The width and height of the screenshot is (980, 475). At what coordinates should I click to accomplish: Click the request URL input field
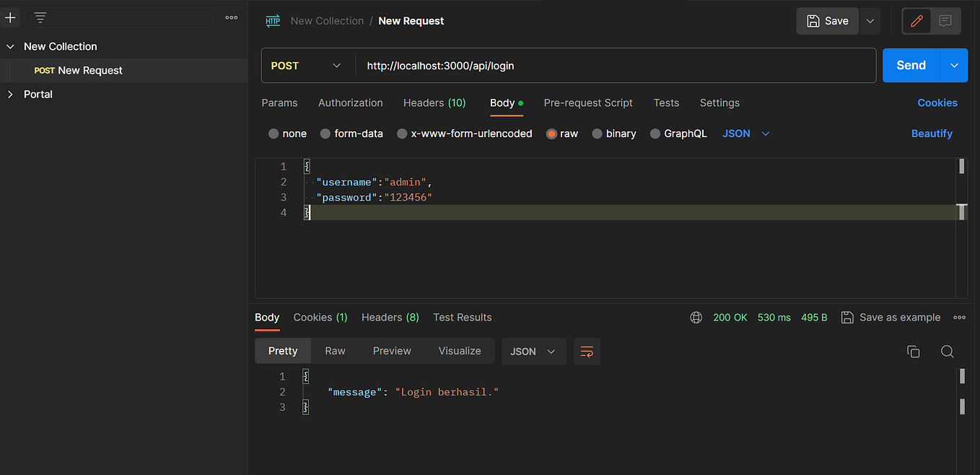tap(613, 66)
